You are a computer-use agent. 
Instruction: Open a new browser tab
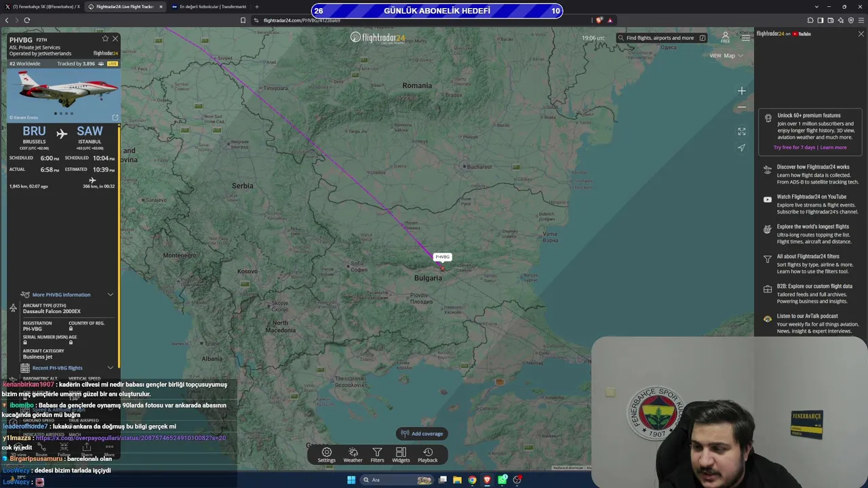256,7
